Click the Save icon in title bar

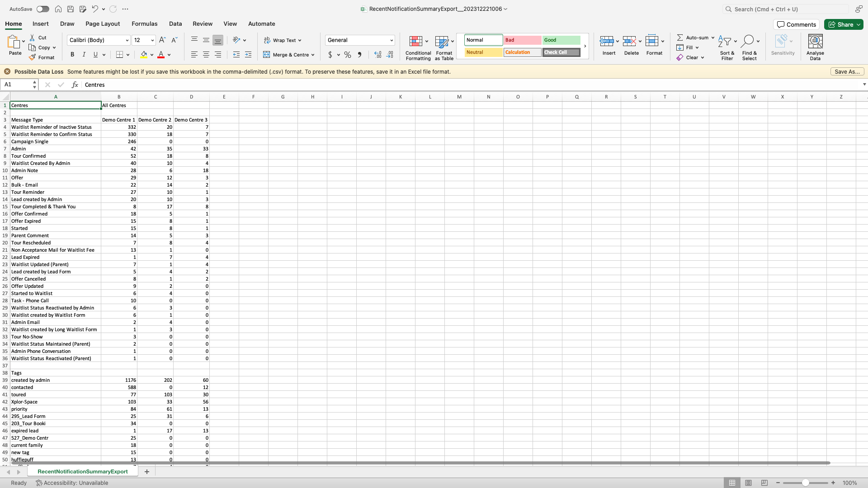pyautogui.click(x=71, y=9)
